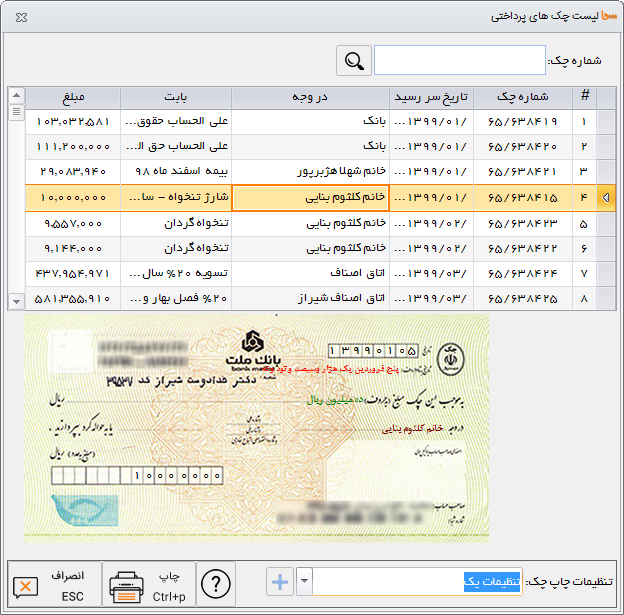Sort by the شماره چک column header
The width and height of the screenshot is (624, 615).
[x=522, y=97]
